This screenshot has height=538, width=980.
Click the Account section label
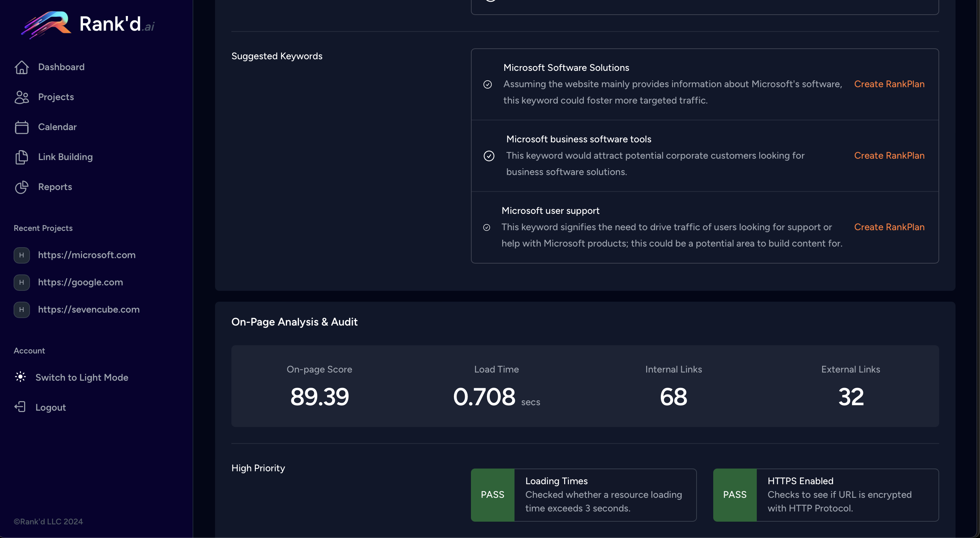point(29,351)
